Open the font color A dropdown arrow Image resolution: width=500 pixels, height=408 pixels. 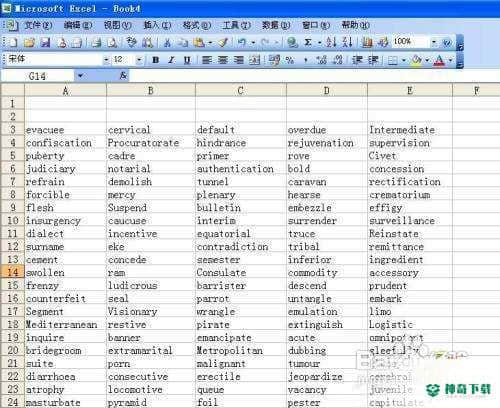pyautogui.click(x=450, y=60)
